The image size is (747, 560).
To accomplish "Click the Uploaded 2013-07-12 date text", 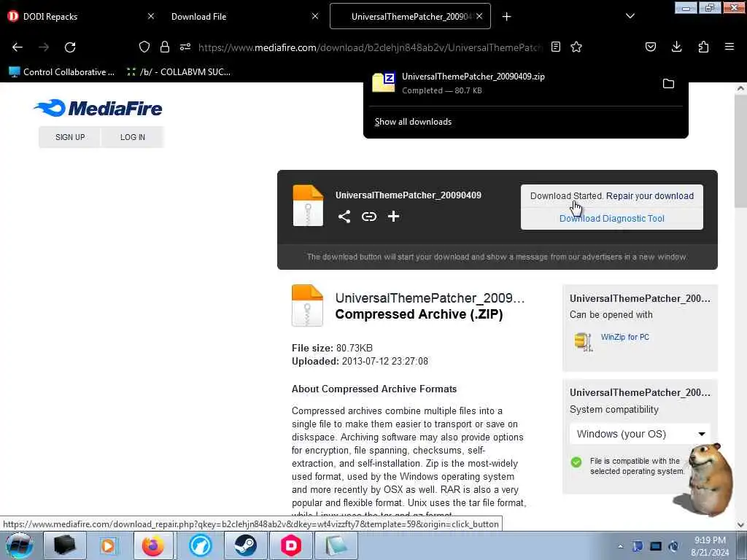I will (x=360, y=362).
